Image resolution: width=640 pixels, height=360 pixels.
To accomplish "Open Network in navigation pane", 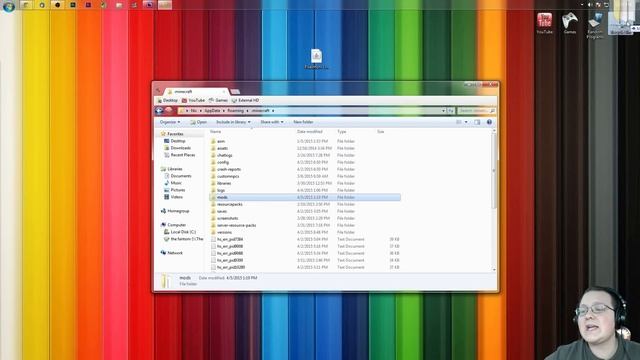I will tap(172, 253).
